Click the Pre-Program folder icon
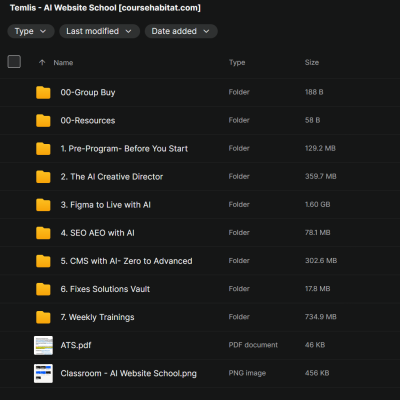400x400 pixels. point(43,148)
